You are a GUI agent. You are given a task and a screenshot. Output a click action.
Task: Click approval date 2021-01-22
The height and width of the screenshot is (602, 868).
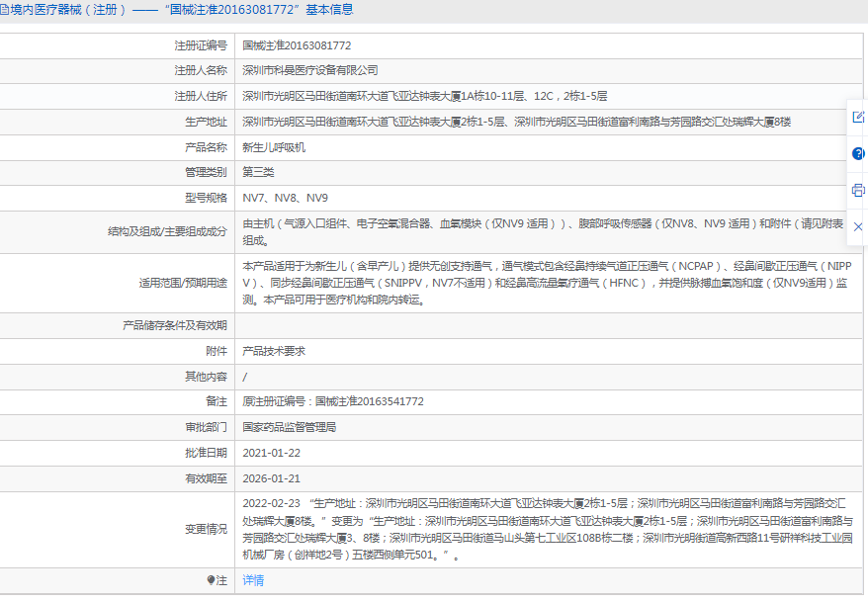(271, 453)
